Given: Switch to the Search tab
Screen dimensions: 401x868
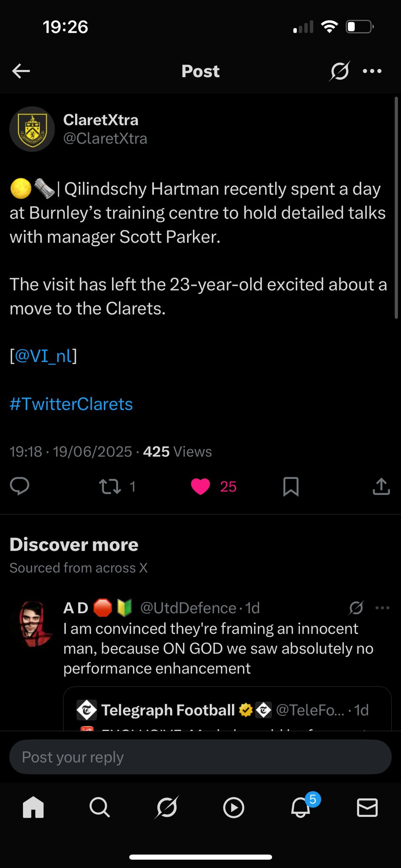Looking at the screenshot, I should (100, 807).
